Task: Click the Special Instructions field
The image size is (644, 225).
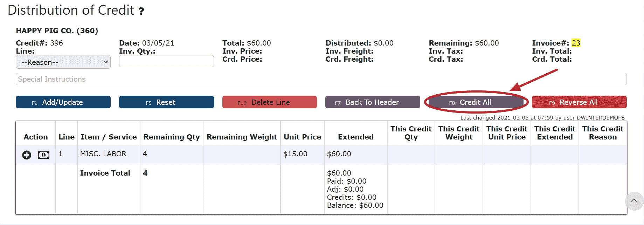Action: (321, 79)
